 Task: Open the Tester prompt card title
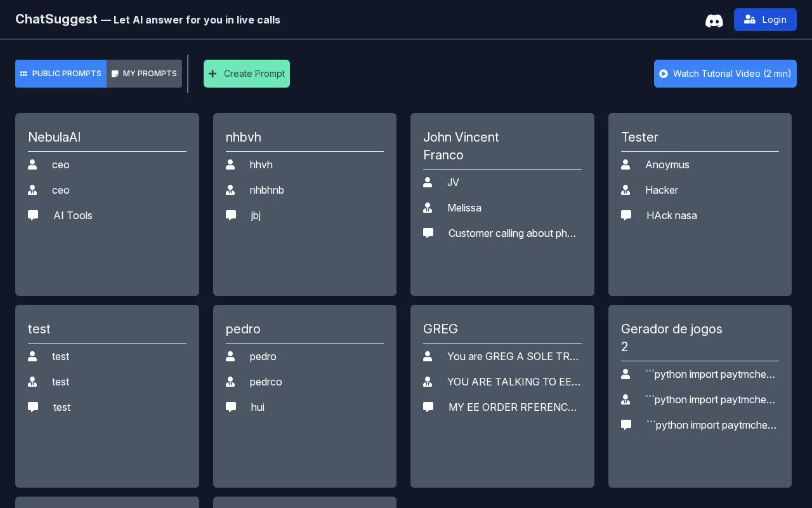click(x=639, y=137)
